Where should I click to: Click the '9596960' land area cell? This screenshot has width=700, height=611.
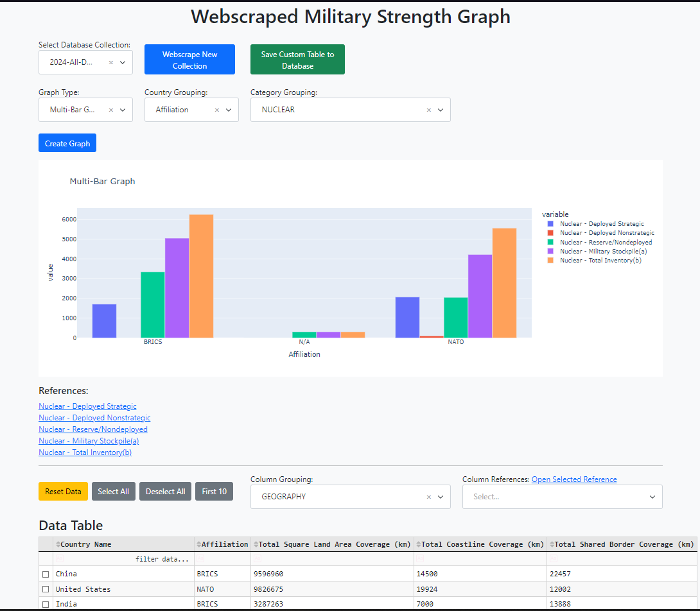click(x=333, y=574)
